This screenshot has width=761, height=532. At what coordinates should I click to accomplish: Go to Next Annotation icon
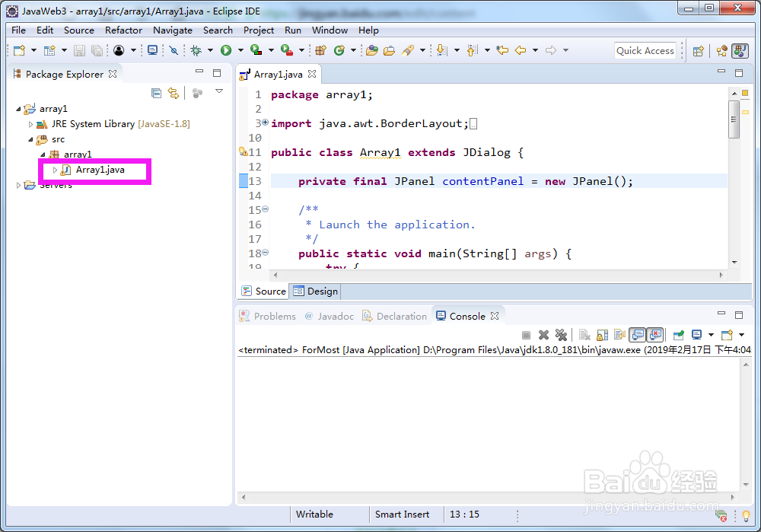(441, 50)
